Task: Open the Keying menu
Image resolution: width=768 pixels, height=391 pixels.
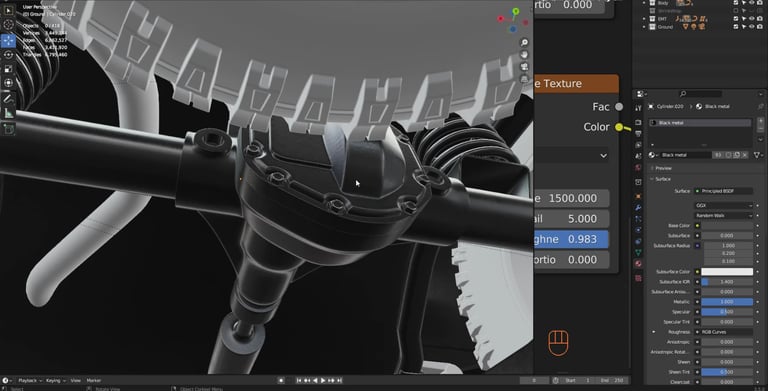Action: 55,380
